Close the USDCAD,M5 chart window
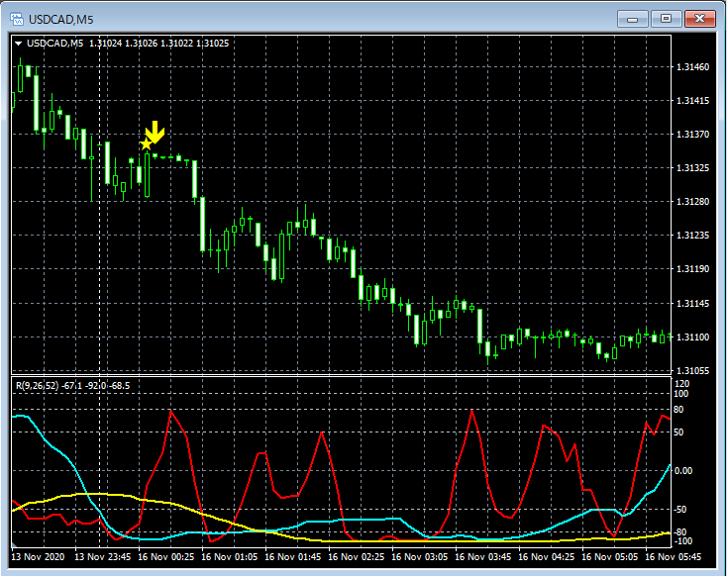This screenshot has width=728, height=576. pos(699,18)
